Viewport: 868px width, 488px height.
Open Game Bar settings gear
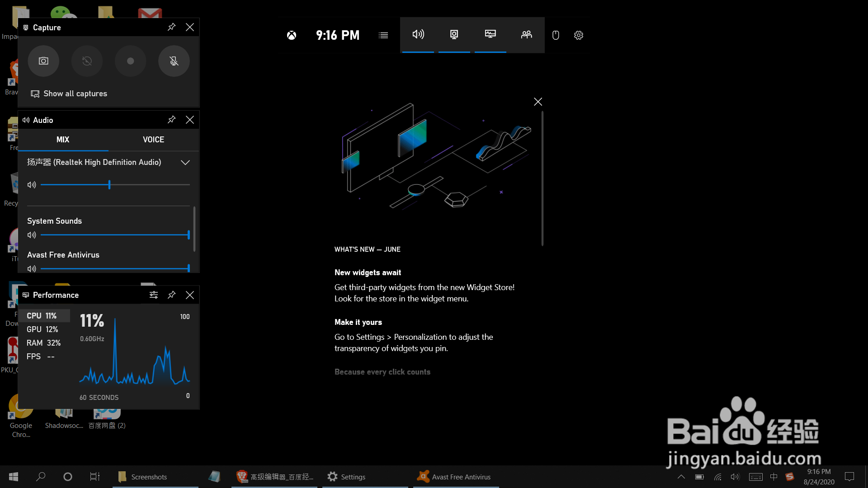579,35
